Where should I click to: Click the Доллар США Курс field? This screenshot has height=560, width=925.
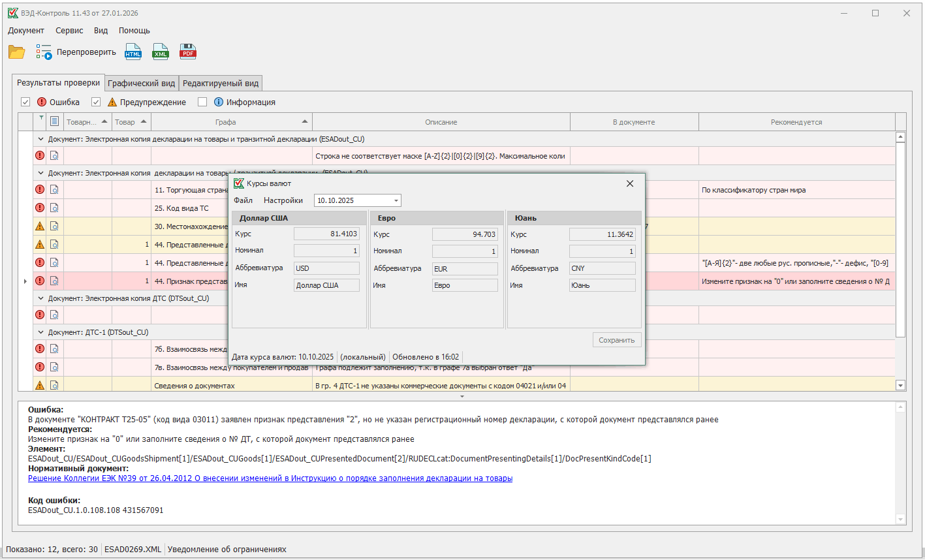click(x=326, y=234)
